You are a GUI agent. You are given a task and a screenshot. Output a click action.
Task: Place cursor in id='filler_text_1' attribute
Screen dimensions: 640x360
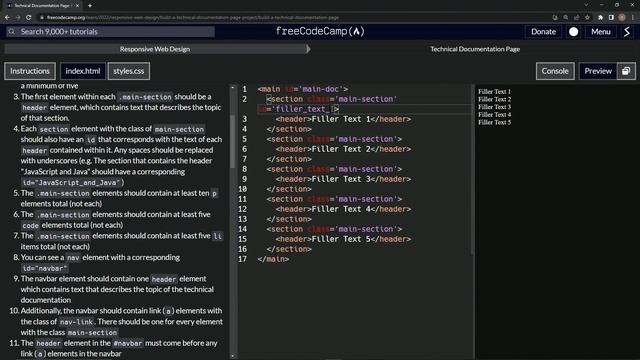point(298,109)
